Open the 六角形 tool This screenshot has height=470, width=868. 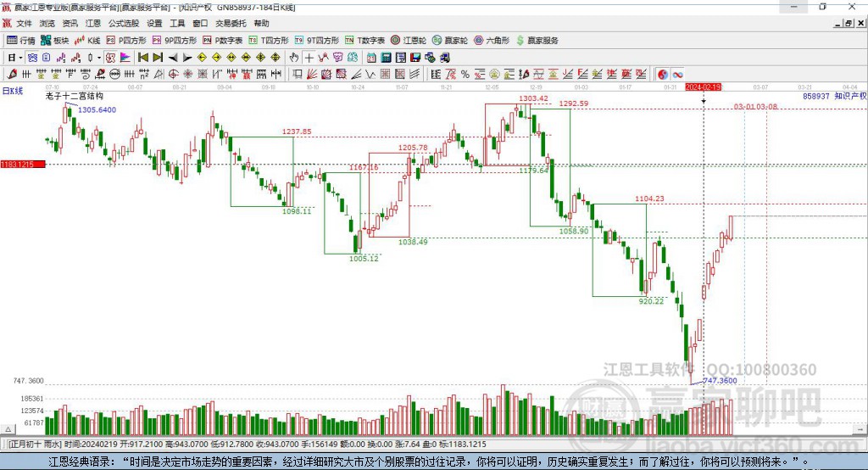pos(492,41)
